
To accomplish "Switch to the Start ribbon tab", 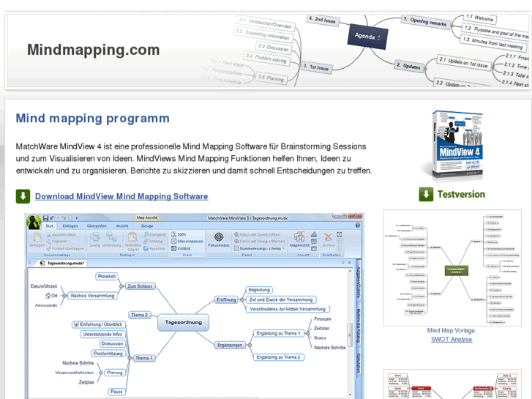I will [50, 225].
